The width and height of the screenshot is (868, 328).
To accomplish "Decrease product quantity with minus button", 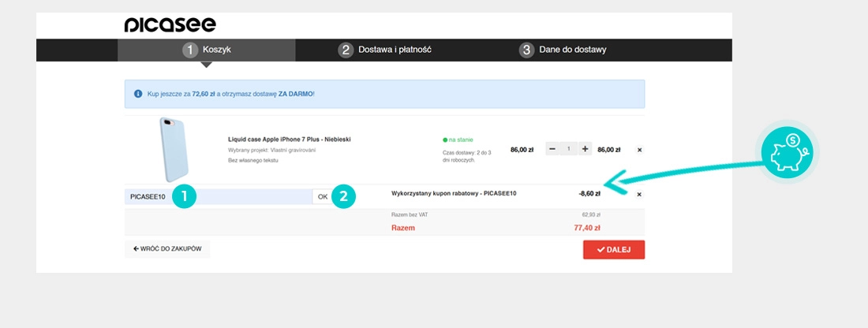I will click(x=552, y=149).
